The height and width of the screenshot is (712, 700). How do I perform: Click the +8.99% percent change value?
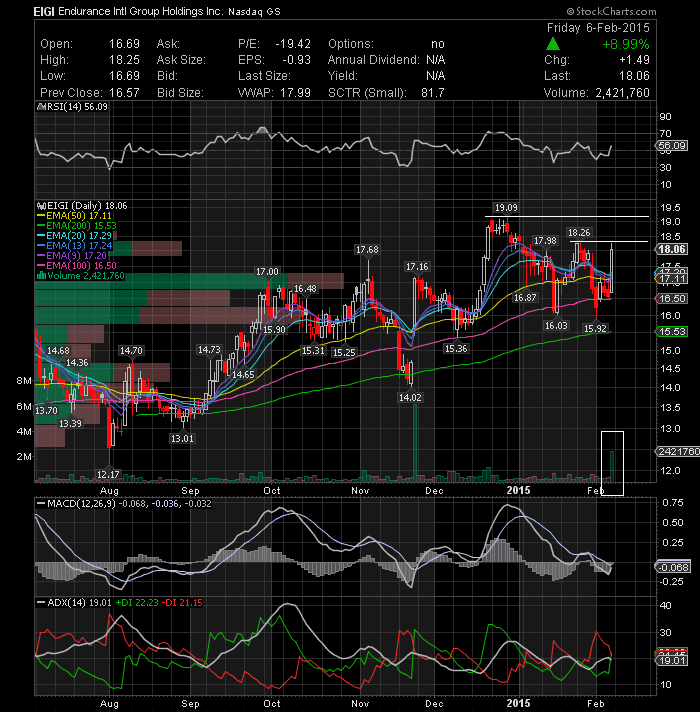pyautogui.click(x=626, y=44)
